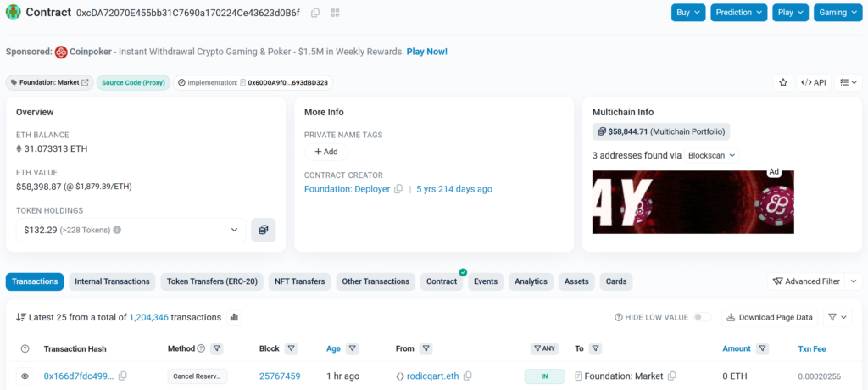Open the list options dropdown beside API
868x390 pixels.
848,82
